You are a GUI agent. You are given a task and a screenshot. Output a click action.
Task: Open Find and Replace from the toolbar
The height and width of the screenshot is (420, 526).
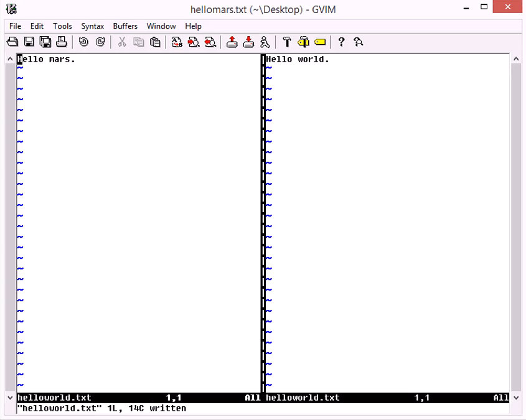(177, 42)
